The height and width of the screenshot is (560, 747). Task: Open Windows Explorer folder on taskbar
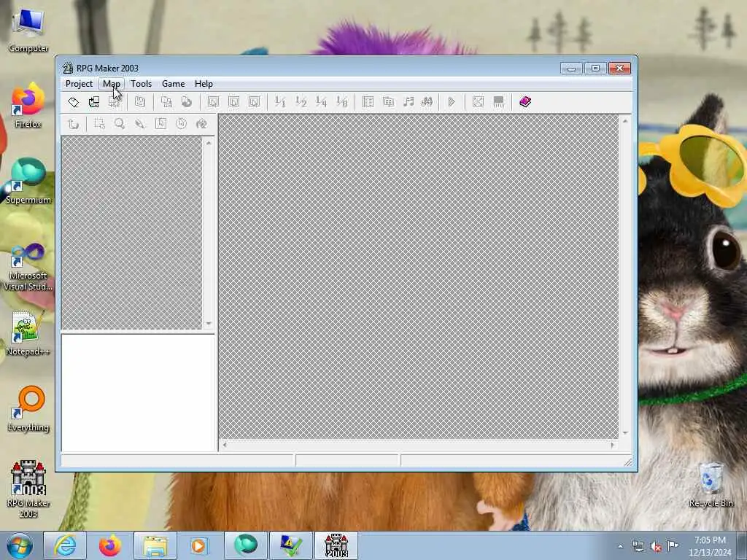tap(155, 545)
